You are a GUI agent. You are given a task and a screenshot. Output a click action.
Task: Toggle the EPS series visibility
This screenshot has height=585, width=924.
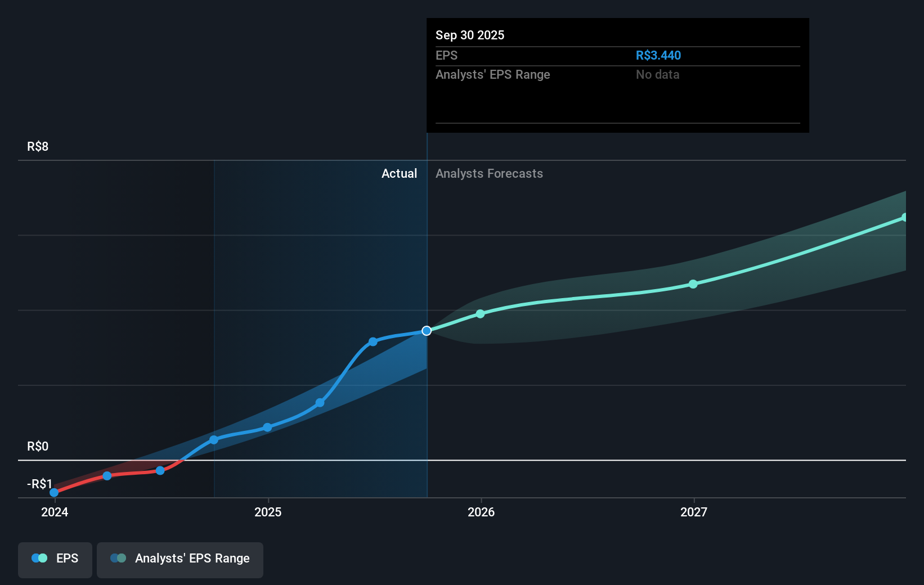tap(55, 560)
